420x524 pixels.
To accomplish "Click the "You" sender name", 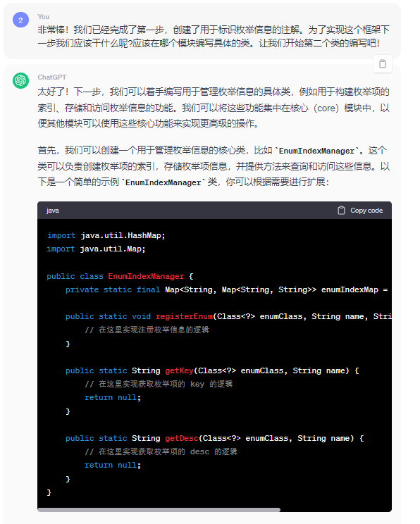I will 44,17.
